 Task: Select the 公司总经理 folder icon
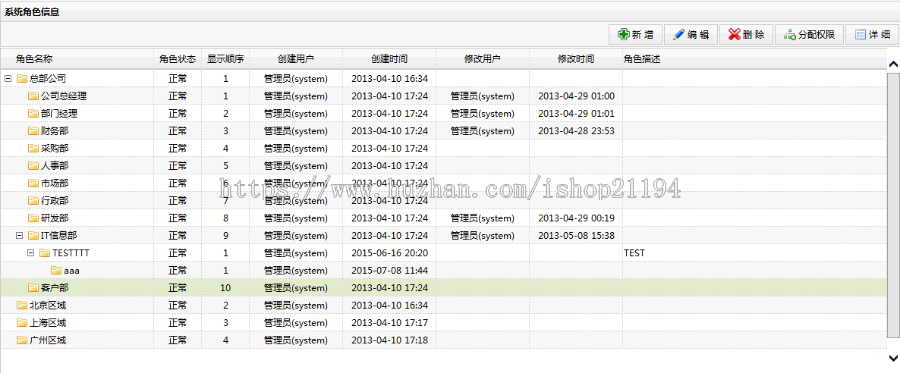click(33, 96)
